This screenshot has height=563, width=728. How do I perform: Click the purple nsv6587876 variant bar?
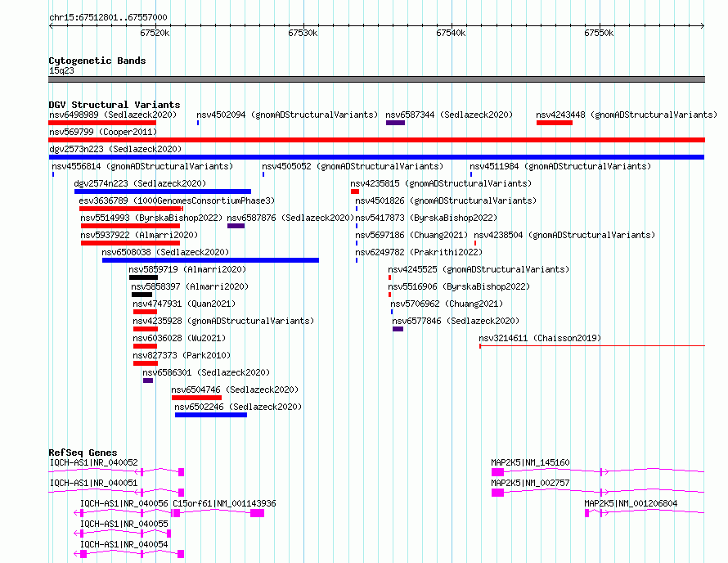point(236,226)
